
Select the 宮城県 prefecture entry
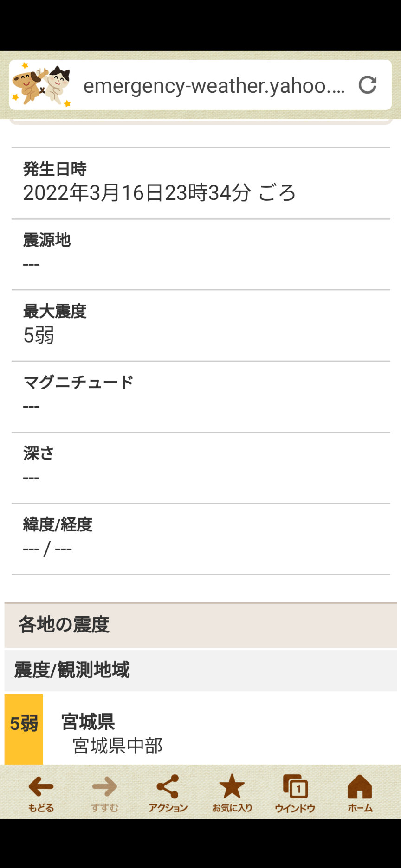[x=88, y=722]
